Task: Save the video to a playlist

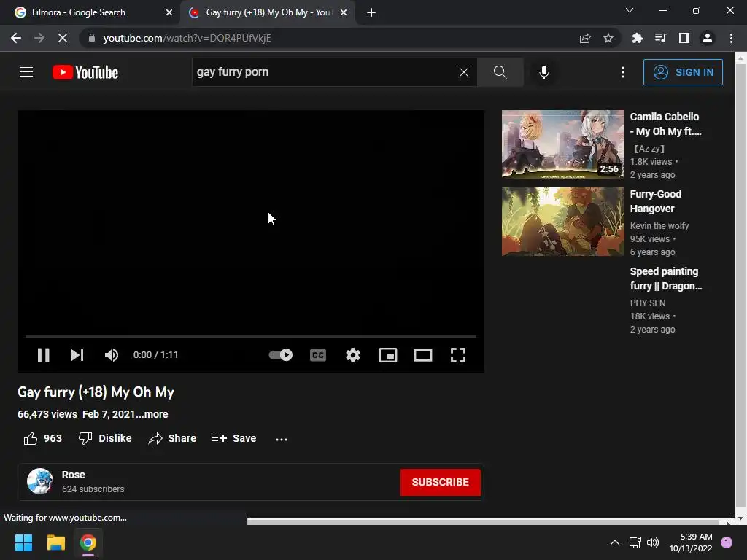Action: (x=234, y=438)
